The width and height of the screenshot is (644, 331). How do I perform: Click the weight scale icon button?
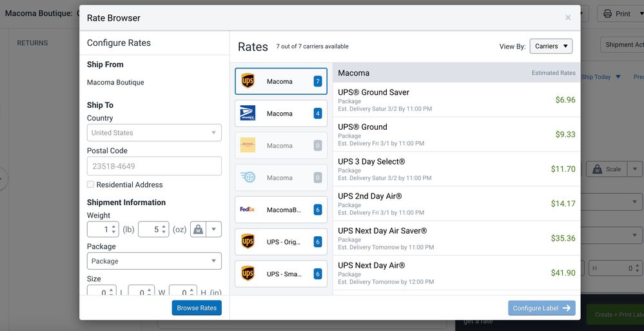[198, 230]
